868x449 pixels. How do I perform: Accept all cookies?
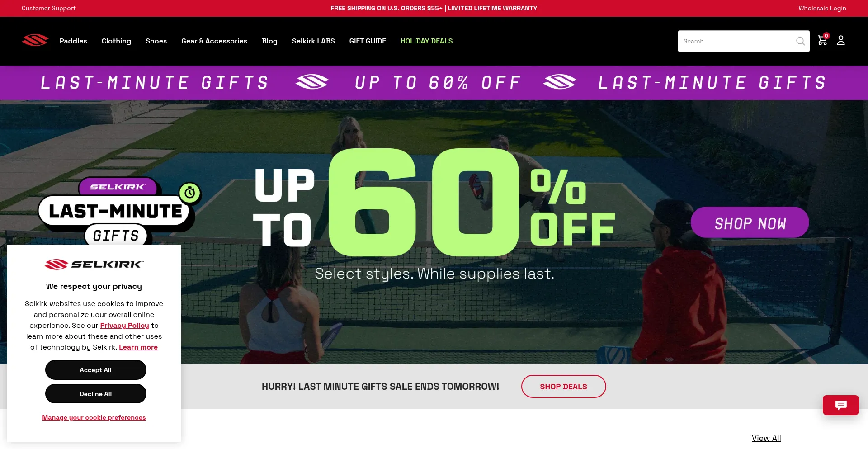[96, 370]
